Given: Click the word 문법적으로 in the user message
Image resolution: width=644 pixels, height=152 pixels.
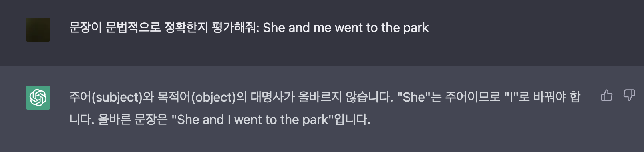Looking at the screenshot, I should tap(133, 28).
